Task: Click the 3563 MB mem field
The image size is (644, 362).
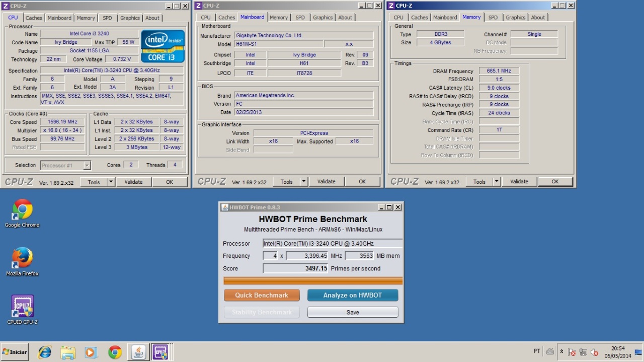Action: (x=359, y=256)
